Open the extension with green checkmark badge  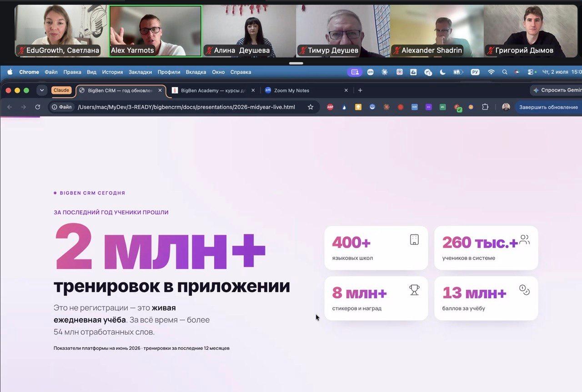click(457, 108)
